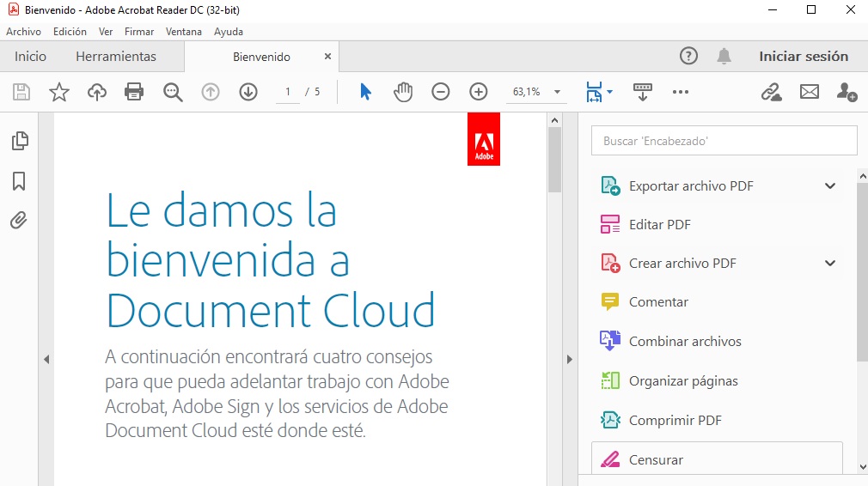The width and height of the screenshot is (868, 486).
Task: Print the document using the printer icon
Action: (x=134, y=92)
